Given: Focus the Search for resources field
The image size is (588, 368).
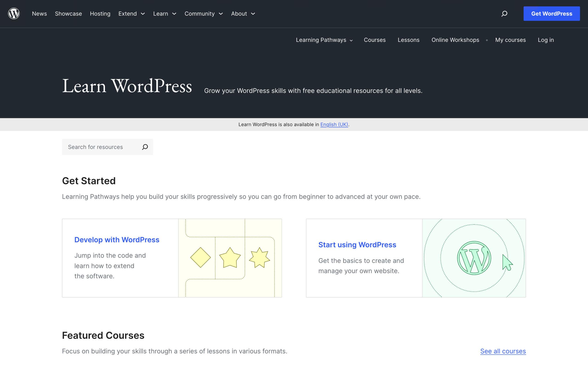Looking at the screenshot, I should tap(107, 147).
